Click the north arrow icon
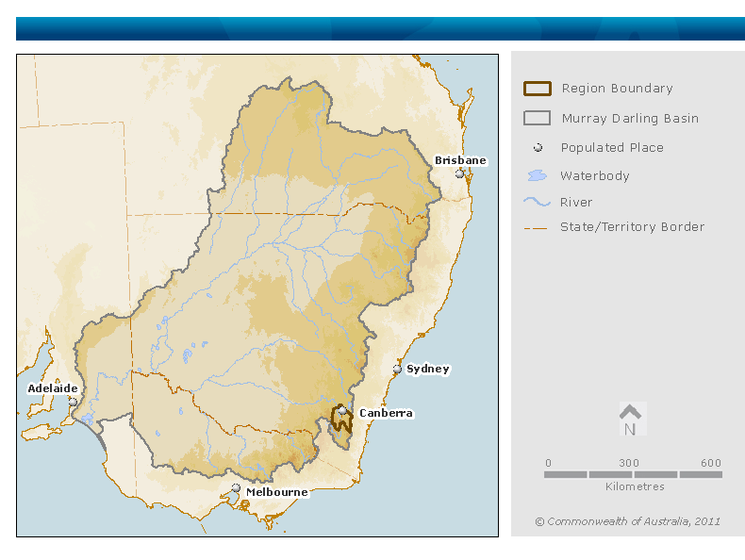The width and height of the screenshot is (745, 560). (x=630, y=419)
